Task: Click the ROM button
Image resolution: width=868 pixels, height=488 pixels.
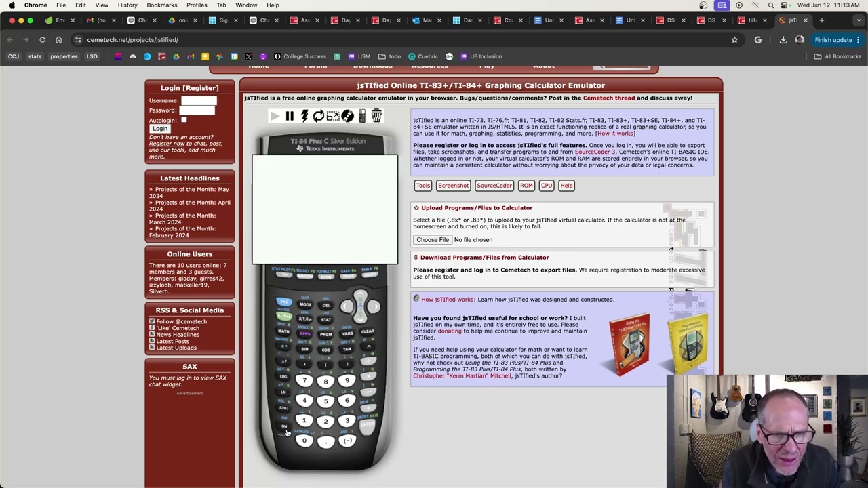Action: coord(526,186)
